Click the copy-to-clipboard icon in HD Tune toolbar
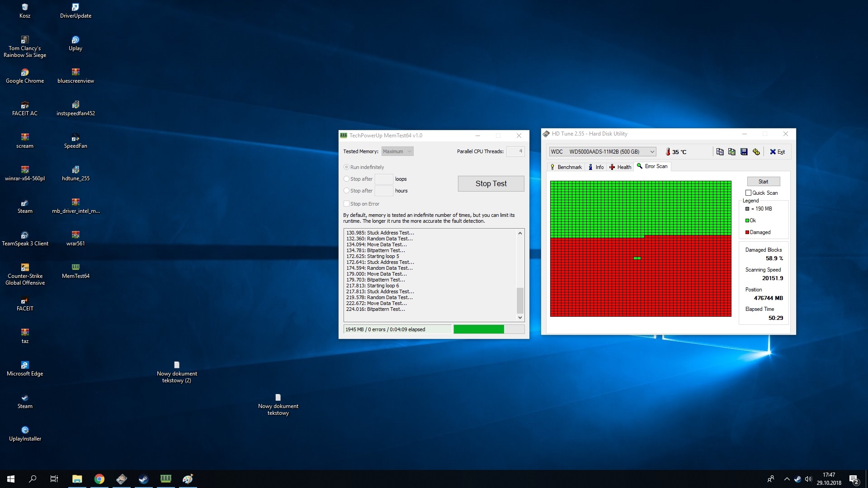 pos(720,152)
